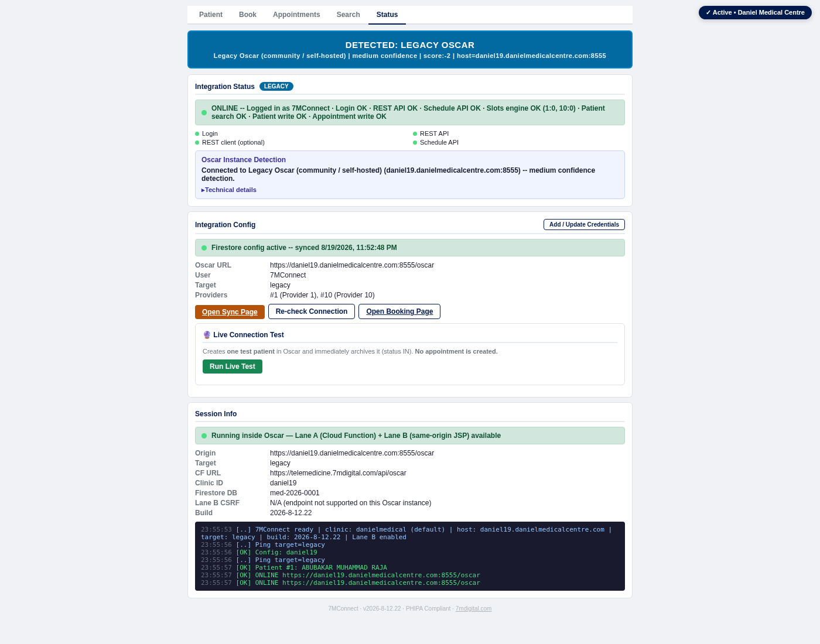Click the Oscar URL value in Integration Config
The image size is (820, 644).
(352, 265)
